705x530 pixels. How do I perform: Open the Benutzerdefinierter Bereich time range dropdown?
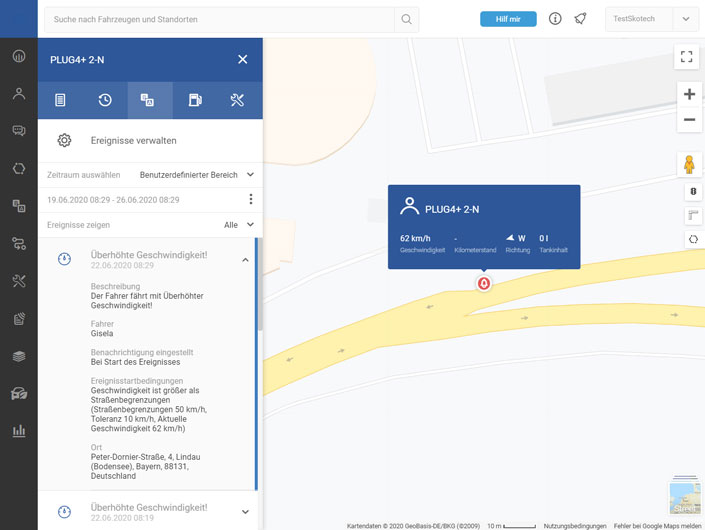point(196,175)
